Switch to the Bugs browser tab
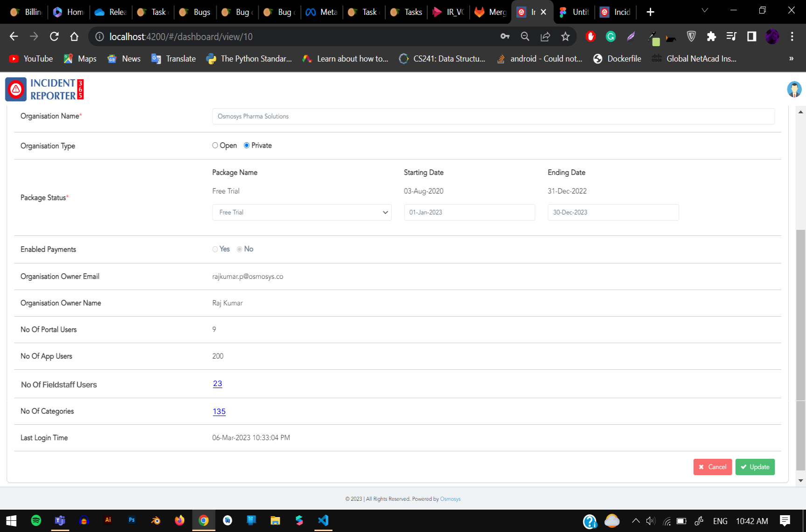806x532 pixels. click(x=195, y=12)
